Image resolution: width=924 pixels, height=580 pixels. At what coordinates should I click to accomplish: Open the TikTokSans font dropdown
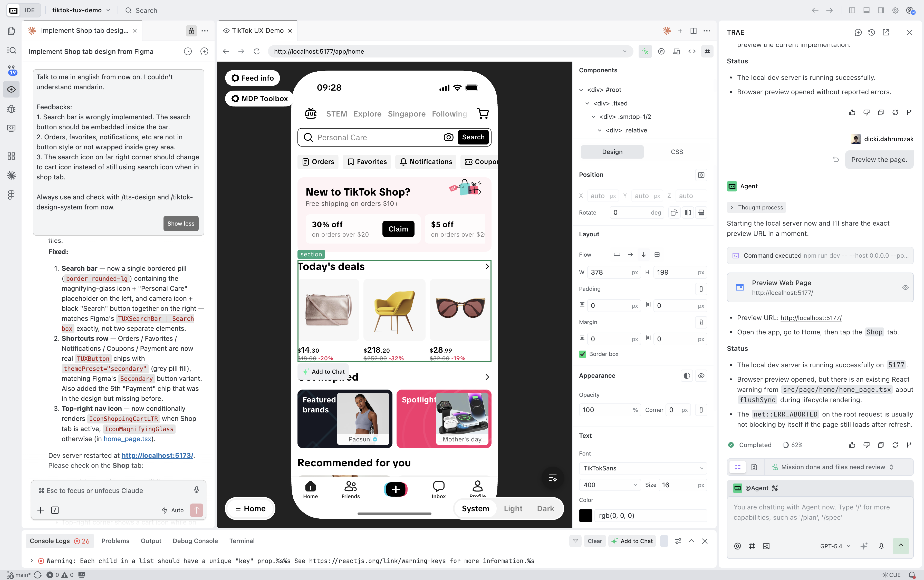(643, 468)
